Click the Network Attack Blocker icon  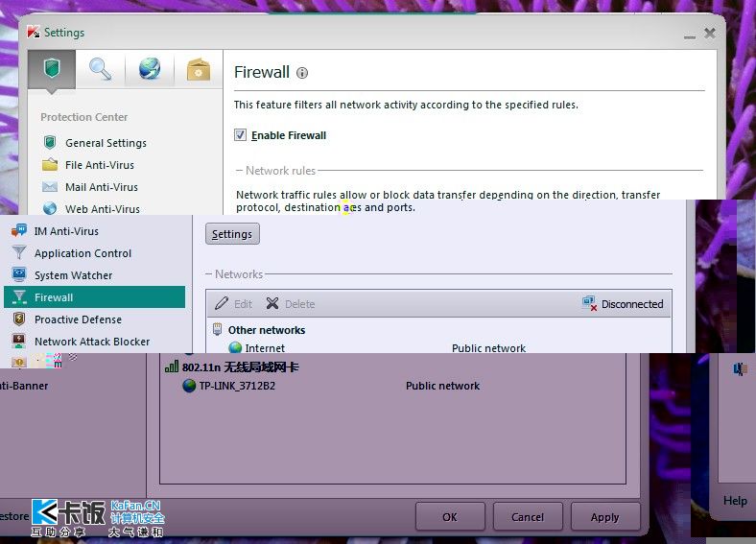click(x=19, y=341)
